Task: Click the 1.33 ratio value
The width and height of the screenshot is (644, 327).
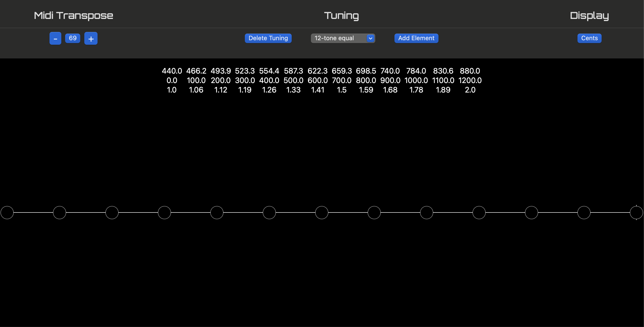Action: point(293,90)
